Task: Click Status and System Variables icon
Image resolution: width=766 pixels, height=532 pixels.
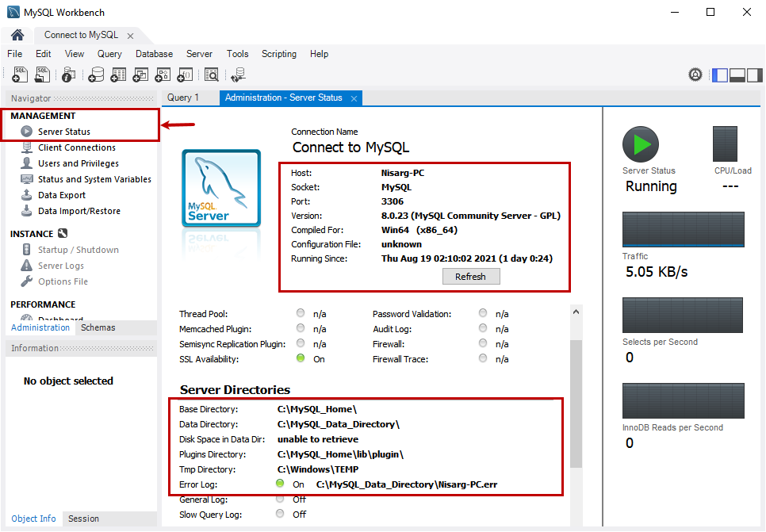Action: (x=27, y=179)
